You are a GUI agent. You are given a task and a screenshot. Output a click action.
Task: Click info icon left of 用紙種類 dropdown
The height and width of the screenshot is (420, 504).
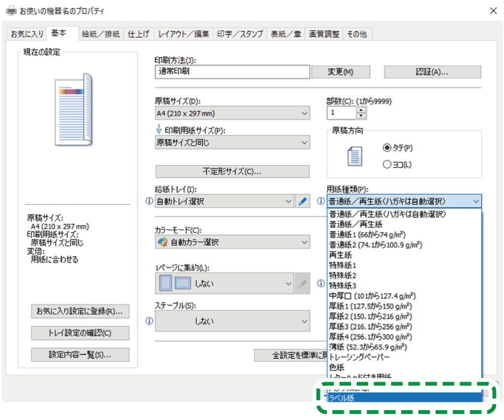(x=321, y=201)
